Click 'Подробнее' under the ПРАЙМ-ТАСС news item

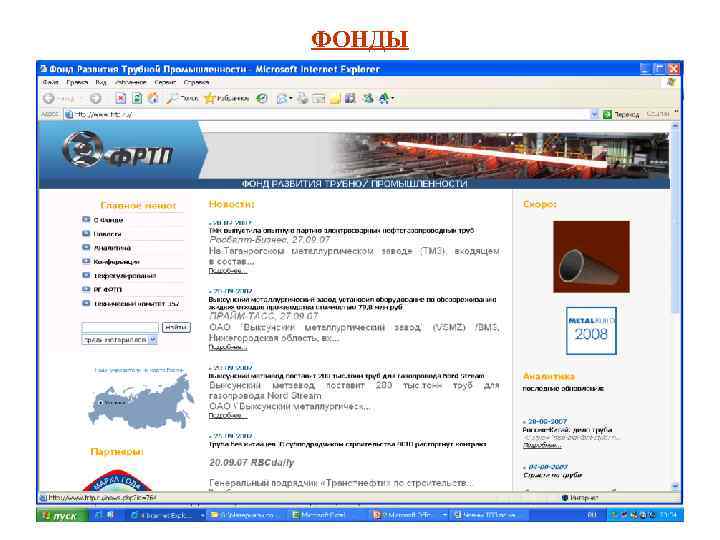(228, 348)
